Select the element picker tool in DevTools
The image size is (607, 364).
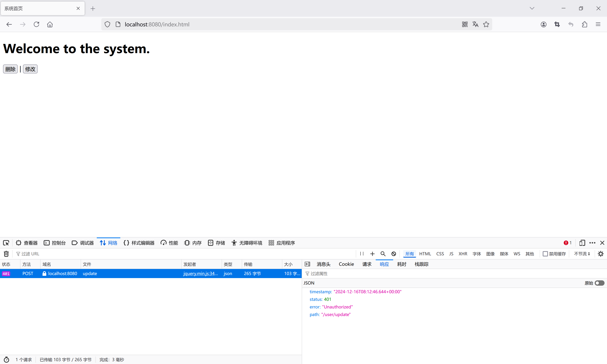coord(6,243)
